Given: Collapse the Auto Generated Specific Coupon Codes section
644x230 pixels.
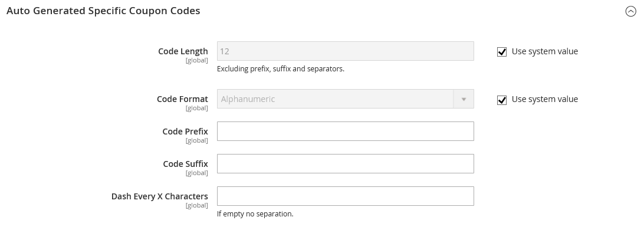Looking at the screenshot, I should click(x=630, y=11).
